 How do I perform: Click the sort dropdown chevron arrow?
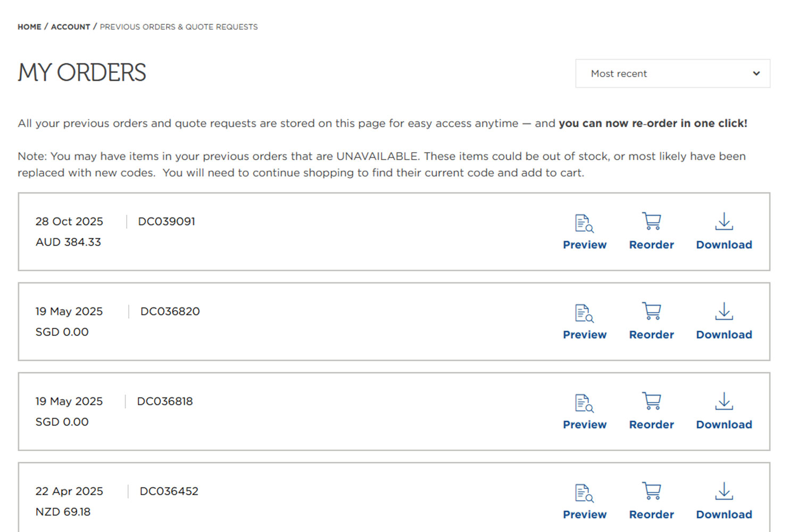[x=756, y=73]
